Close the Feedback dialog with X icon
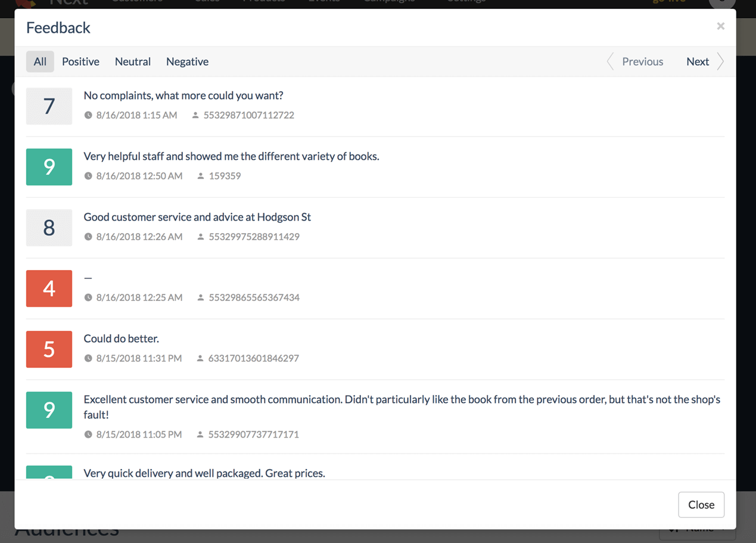Viewport: 756px width, 543px height. 720,26
